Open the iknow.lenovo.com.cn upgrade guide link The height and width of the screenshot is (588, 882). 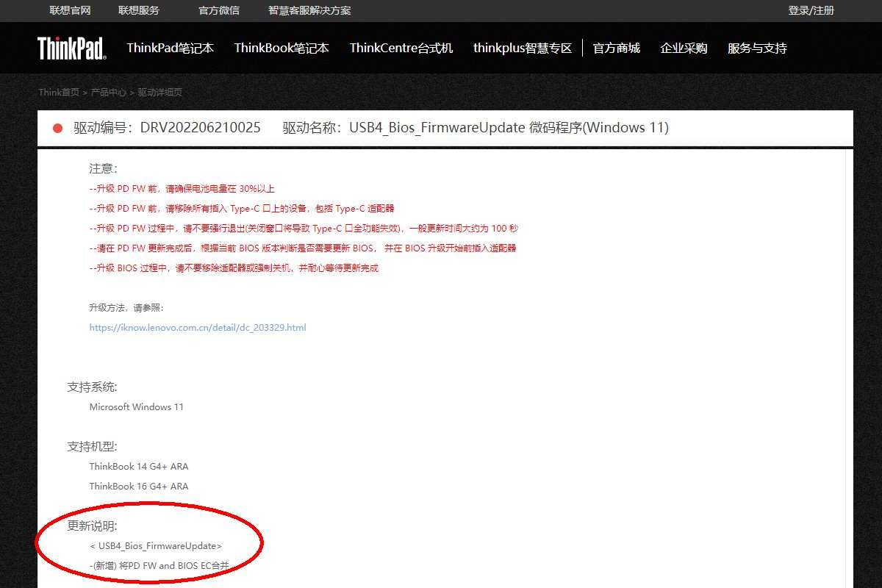(198, 328)
